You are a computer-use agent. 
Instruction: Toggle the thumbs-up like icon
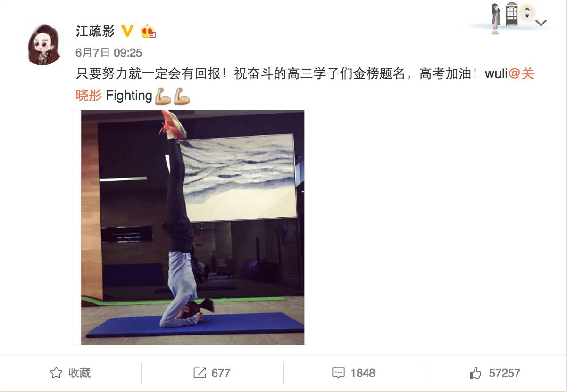475,373
